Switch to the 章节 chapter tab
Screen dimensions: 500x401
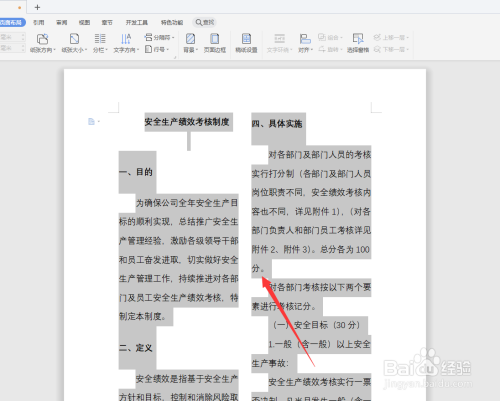coord(107,22)
